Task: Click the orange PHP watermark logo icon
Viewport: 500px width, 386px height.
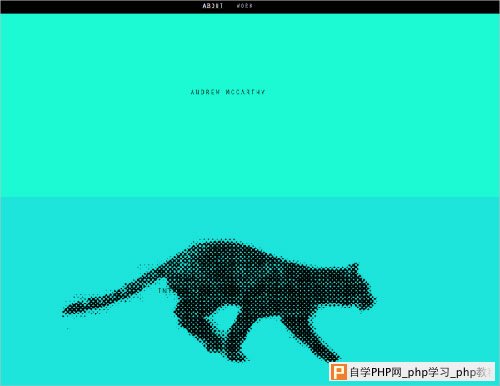Action: click(x=338, y=372)
